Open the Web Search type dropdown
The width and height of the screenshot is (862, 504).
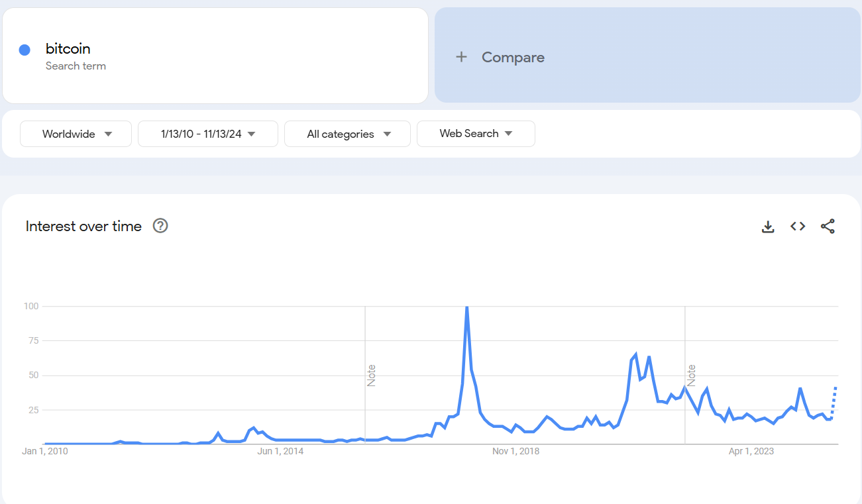tap(476, 134)
